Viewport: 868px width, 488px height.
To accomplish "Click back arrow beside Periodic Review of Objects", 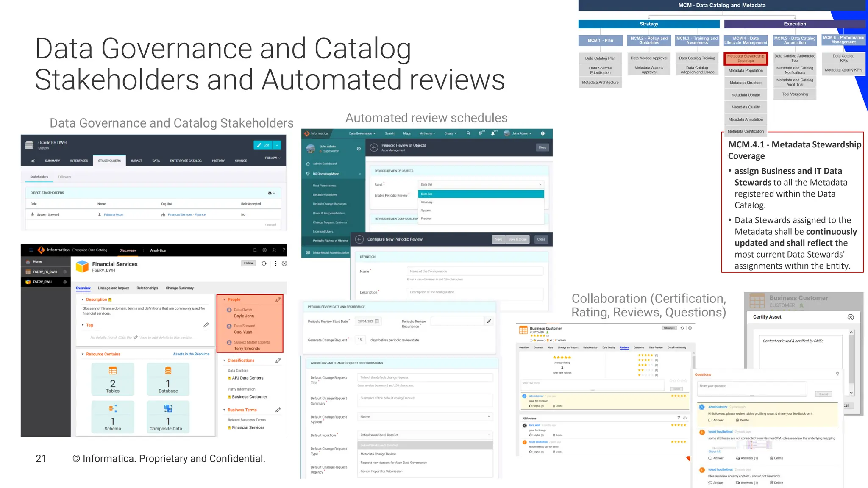I will pos(374,147).
